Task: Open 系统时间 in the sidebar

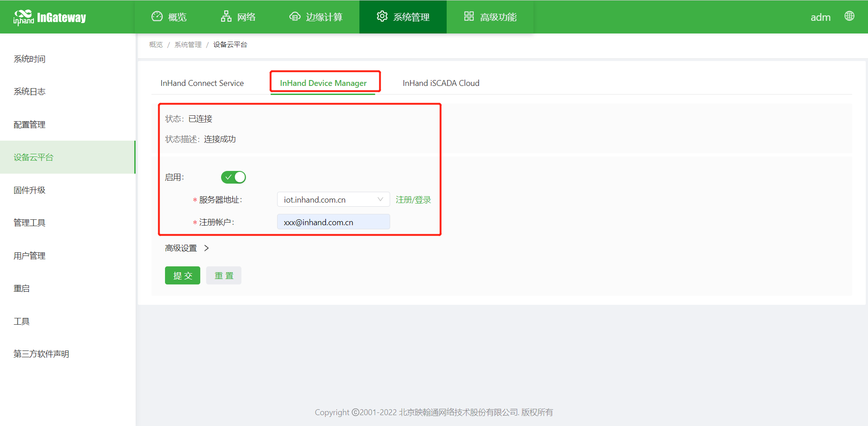Action: (x=68, y=59)
